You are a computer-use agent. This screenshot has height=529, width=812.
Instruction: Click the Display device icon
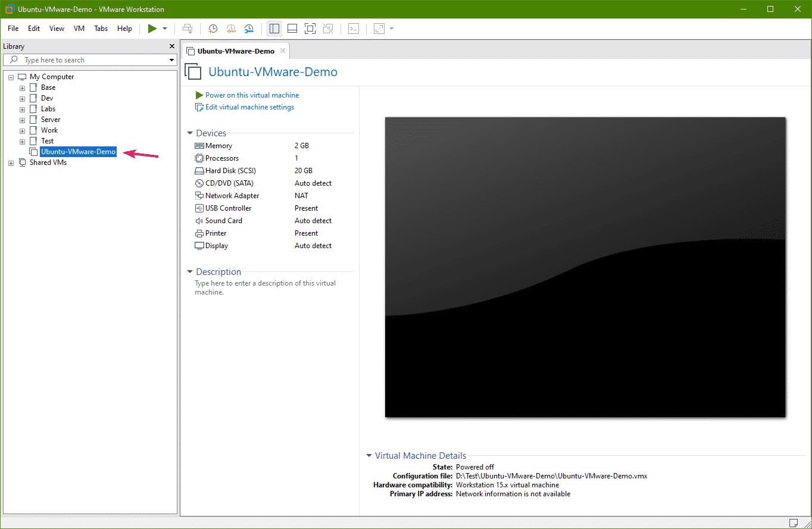(199, 246)
